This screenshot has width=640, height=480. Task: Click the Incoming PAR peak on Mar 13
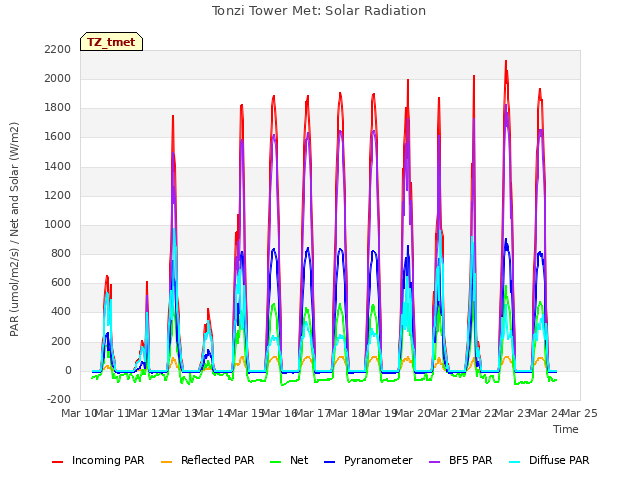173,117
